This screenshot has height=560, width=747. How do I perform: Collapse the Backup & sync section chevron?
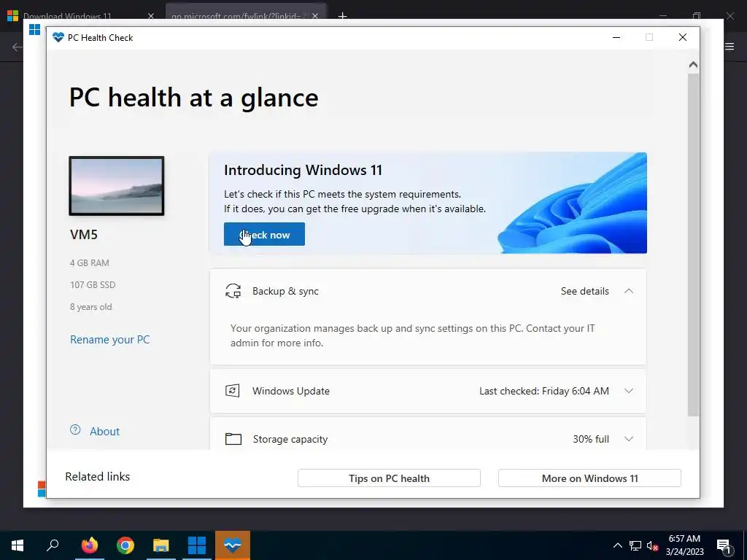coord(629,291)
